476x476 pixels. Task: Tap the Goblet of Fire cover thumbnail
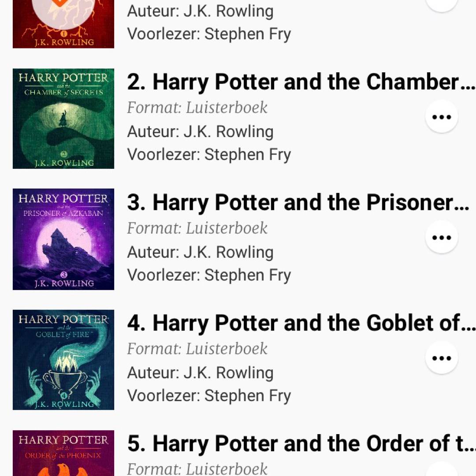[63, 360]
